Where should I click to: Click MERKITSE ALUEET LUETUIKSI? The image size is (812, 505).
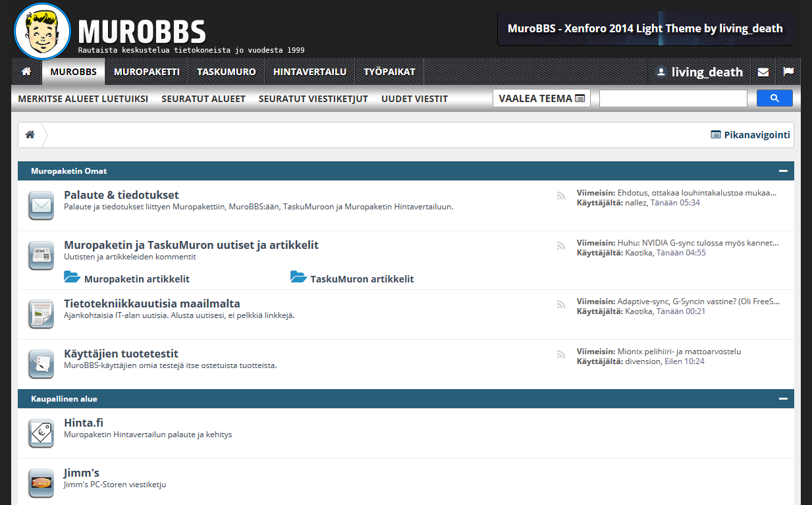(x=83, y=99)
